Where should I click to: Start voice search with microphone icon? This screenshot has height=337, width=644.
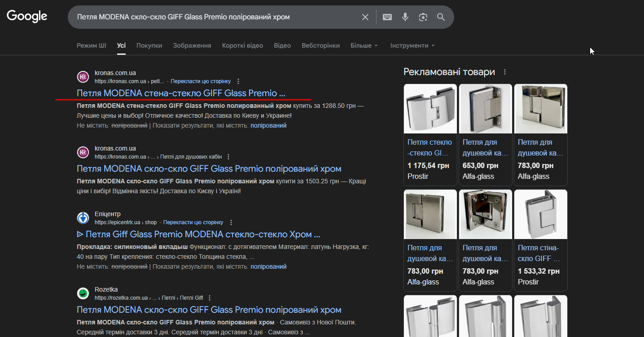[x=405, y=17]
